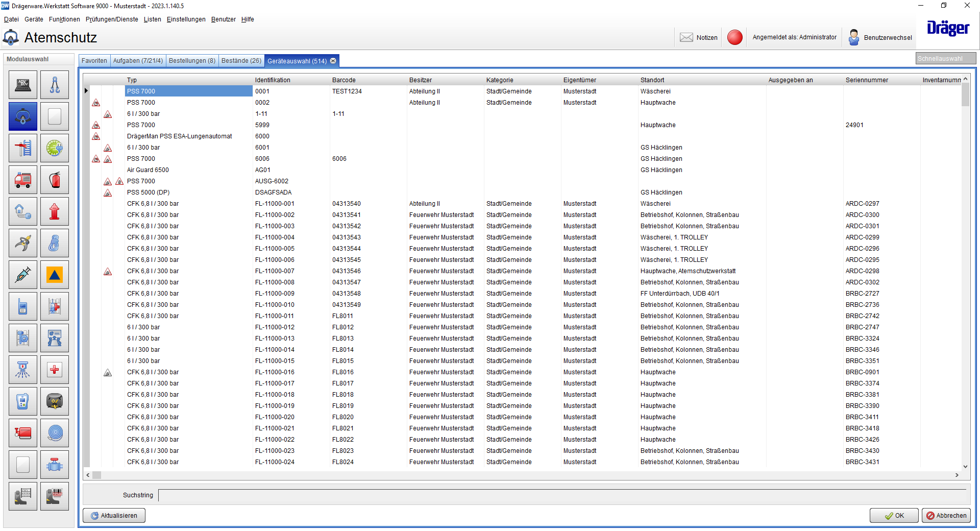Open the Hilfe menu
Viewport: 980px width, 531px height.
tap(248, 19)
